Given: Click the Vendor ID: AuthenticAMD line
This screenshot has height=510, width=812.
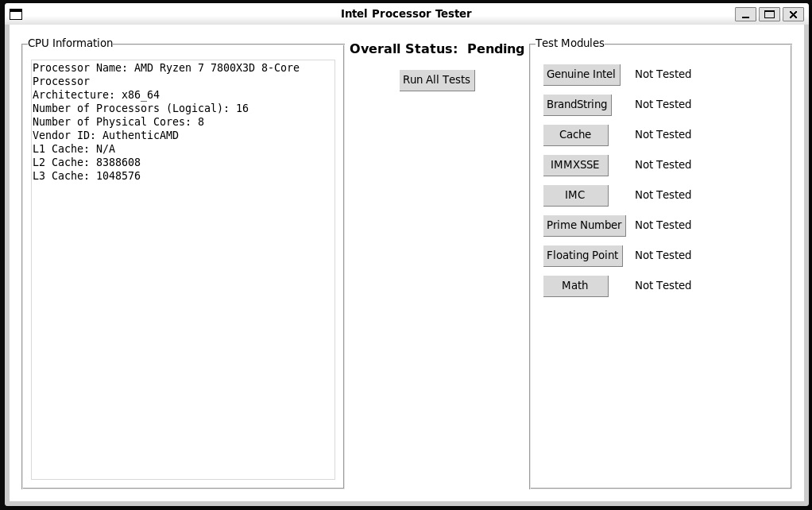Looking at the screenshot, I should tap(105, 135).
